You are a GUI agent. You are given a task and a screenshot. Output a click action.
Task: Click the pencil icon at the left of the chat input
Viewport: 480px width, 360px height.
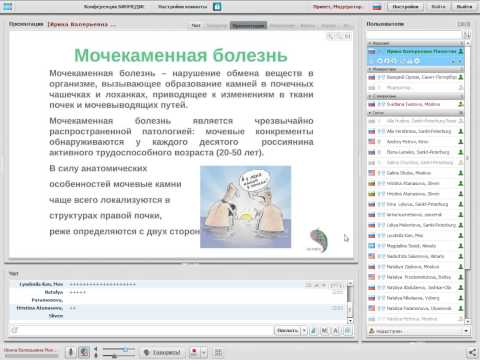pyautogui.click(x=15, y=330)
